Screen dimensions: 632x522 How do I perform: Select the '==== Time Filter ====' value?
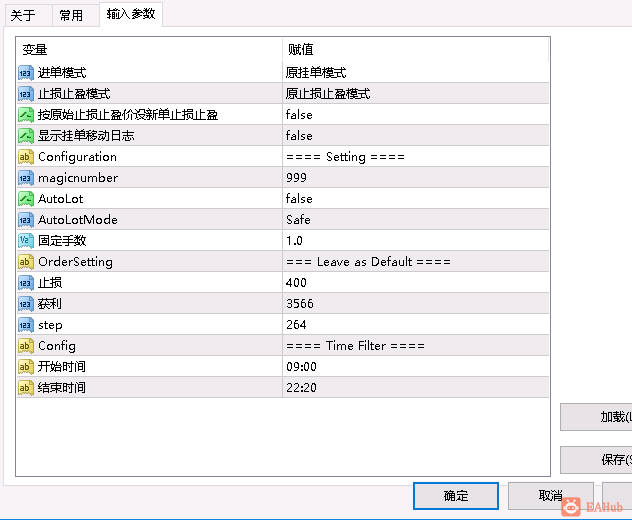pos(416,345)
